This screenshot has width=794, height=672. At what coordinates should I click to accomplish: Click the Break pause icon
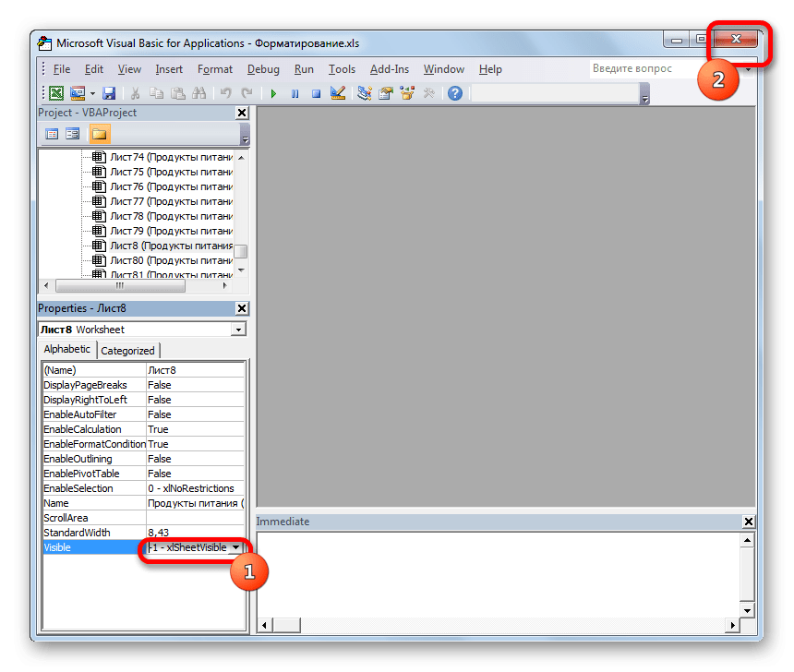point(295,93)
